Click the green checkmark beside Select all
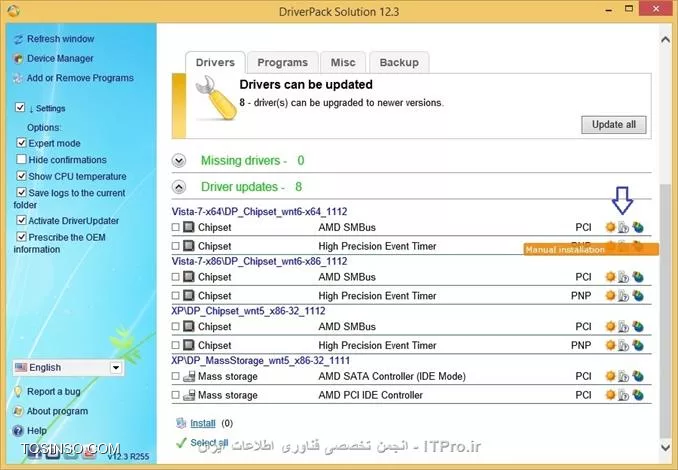Screen dimensions: 678x470 tap(181, 443)
